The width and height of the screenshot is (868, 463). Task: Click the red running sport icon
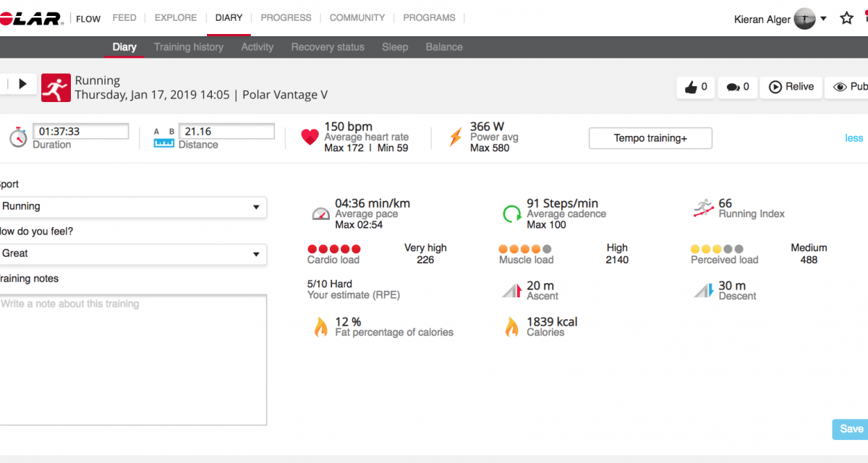[56, 87]
